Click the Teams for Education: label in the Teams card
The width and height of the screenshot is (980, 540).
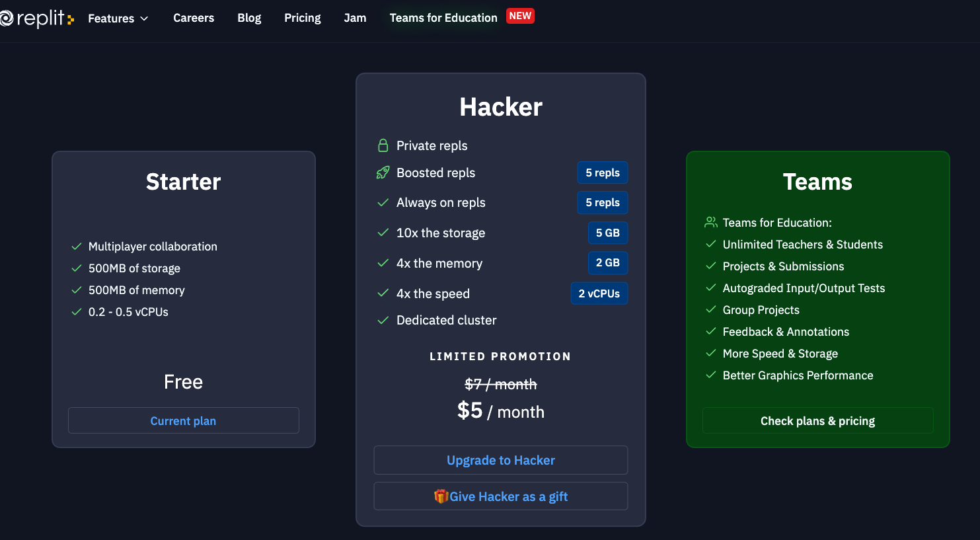pos(777,223)
